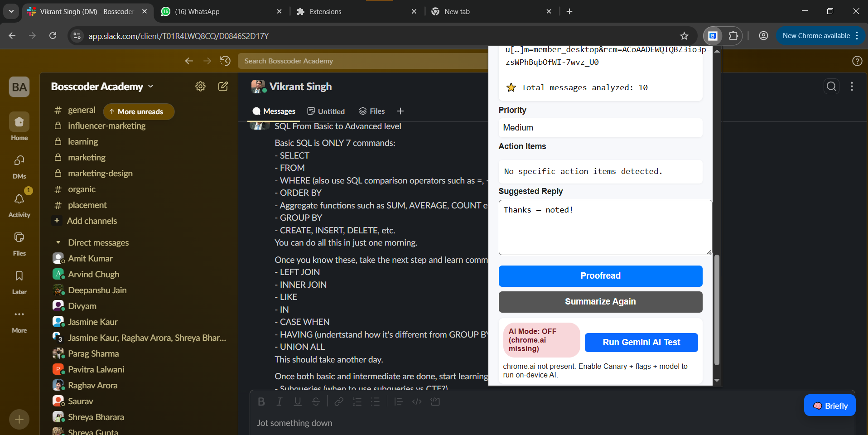Click the round plus button in sidebar
This screenshot has height=435, width=868.
(x=19, y=420)
